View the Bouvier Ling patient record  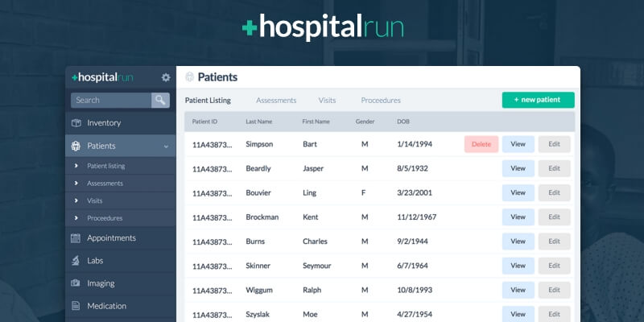(x=518, y=193)
